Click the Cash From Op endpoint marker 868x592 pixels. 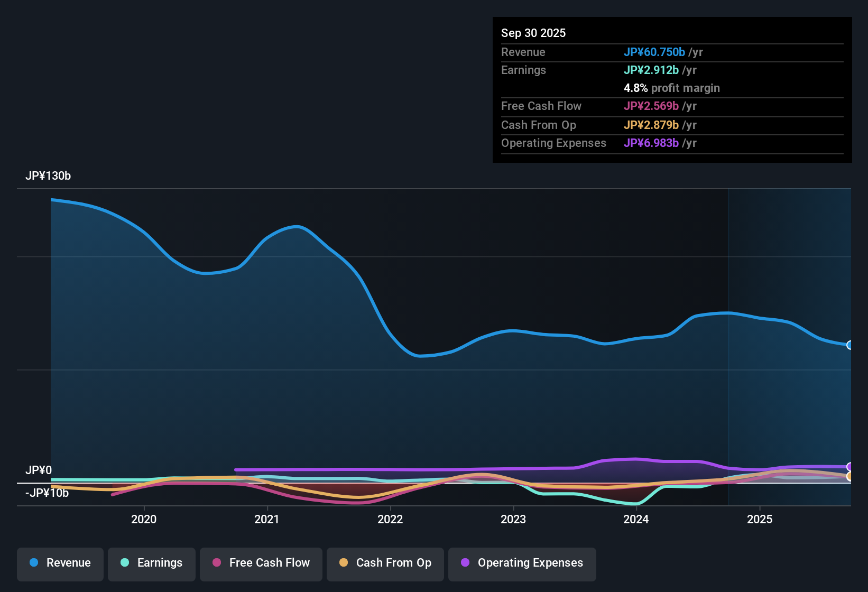coord(849,477)
